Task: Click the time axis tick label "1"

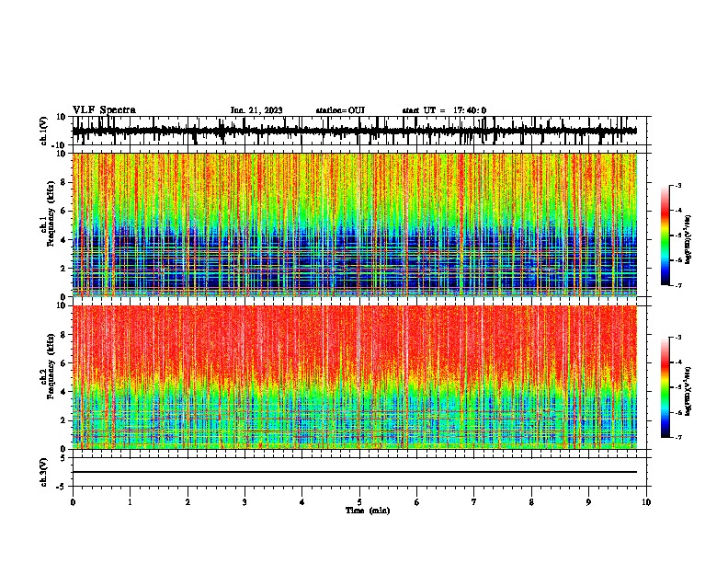Action: coord(131,502)
